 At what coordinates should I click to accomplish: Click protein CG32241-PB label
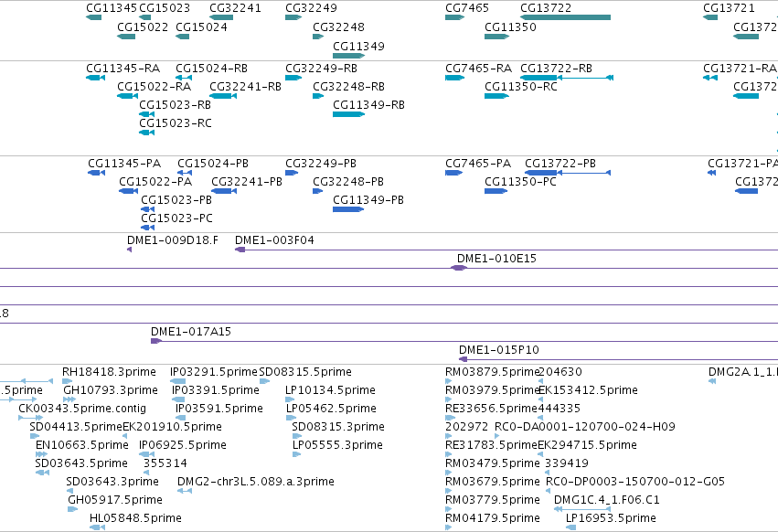coord(247,182)
